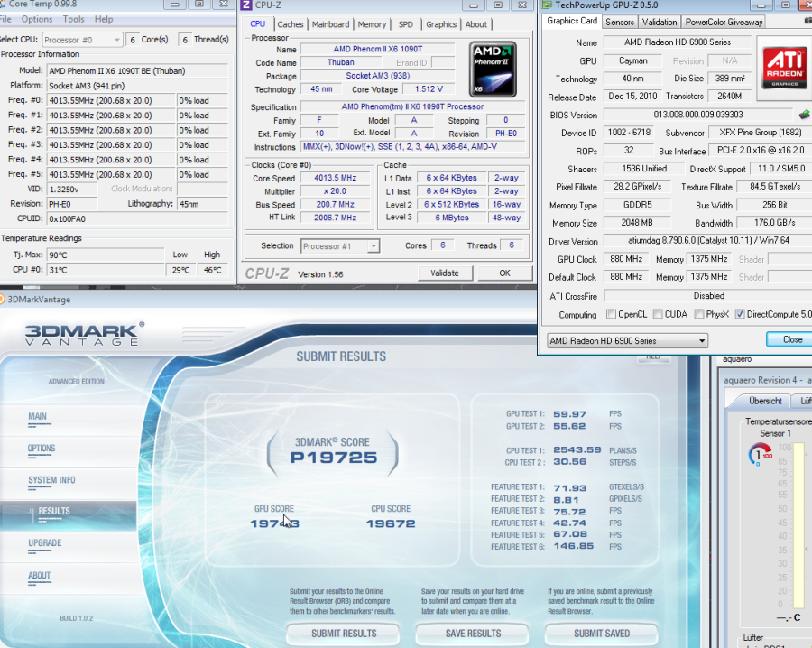The height and width of the screenshot is (648, 812).
Task: Switch to the SPD tab in CPU-Z
Action: [x=405, y=24]
